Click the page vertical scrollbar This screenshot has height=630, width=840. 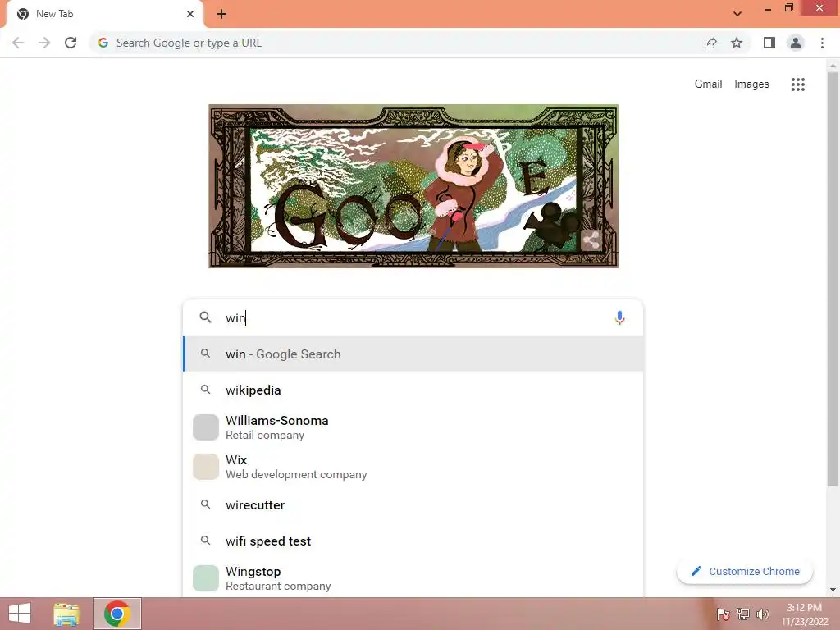(833, 279)
